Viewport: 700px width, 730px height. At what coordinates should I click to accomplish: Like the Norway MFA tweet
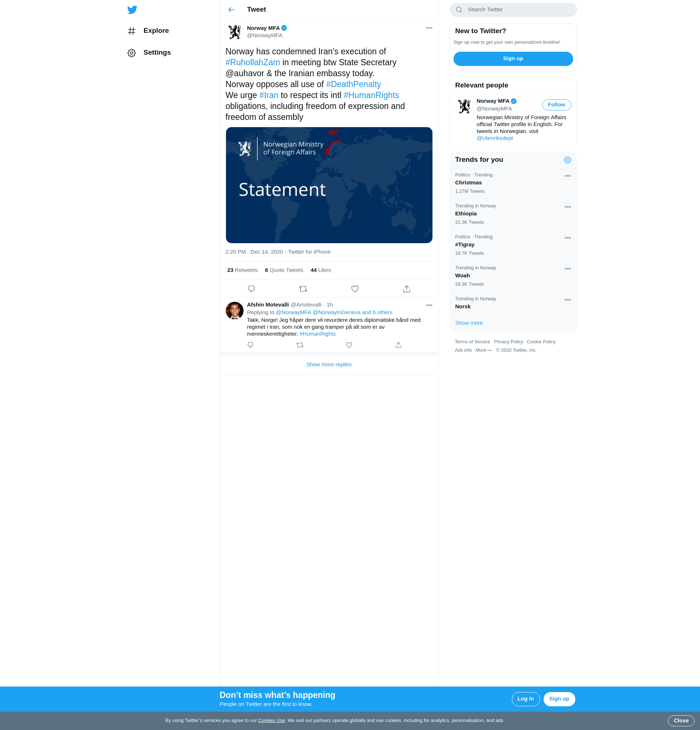pyautogui.click(x=355, y=289)
